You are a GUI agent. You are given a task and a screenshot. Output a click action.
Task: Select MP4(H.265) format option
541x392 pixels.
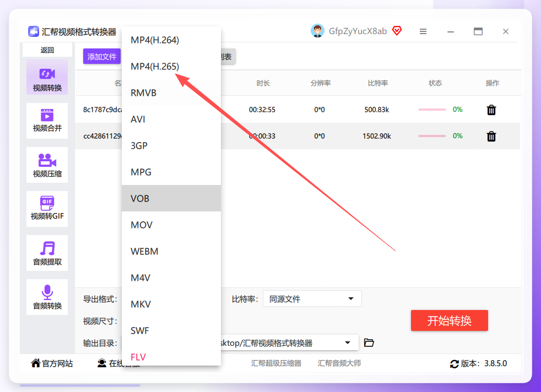click(171, 66)
